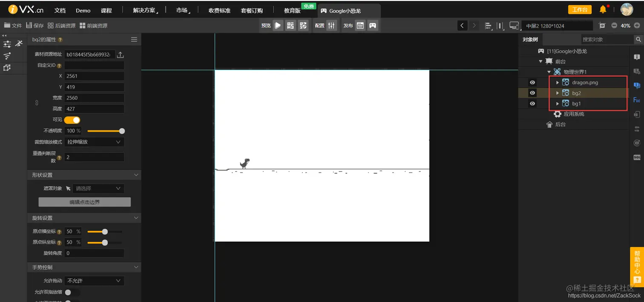Expand the bg2 tree node

pyautogui.click(x=558, y=93)
